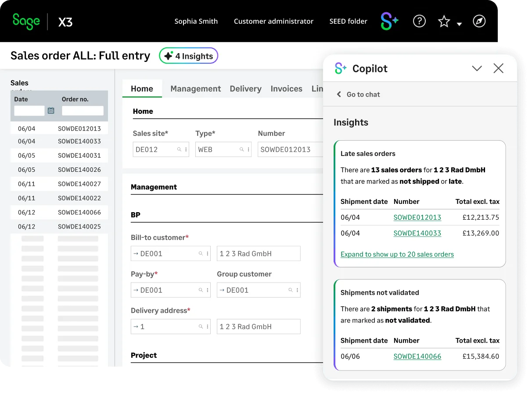Open actions menu in Delivery address field
532x399 pixels.
pos(207,326)
